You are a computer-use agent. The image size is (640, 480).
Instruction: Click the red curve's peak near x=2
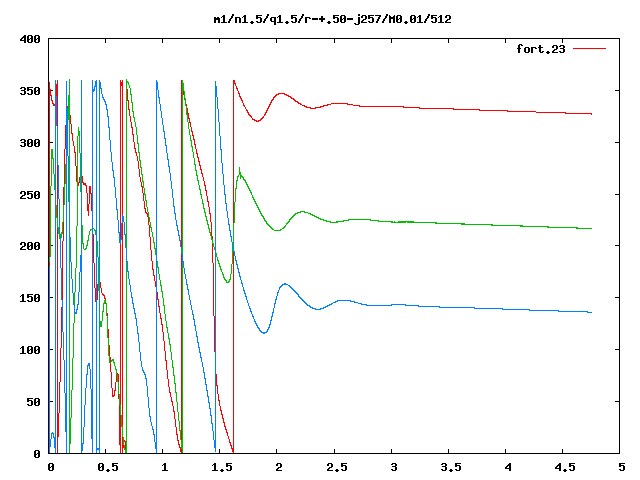282,94
